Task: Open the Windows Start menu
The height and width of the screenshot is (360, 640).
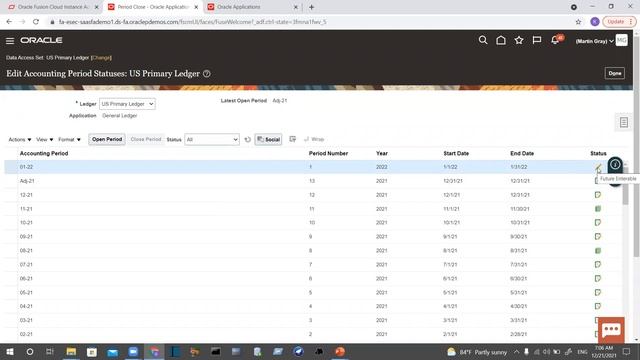Action: pyautogui.click(x=10, y=351)
